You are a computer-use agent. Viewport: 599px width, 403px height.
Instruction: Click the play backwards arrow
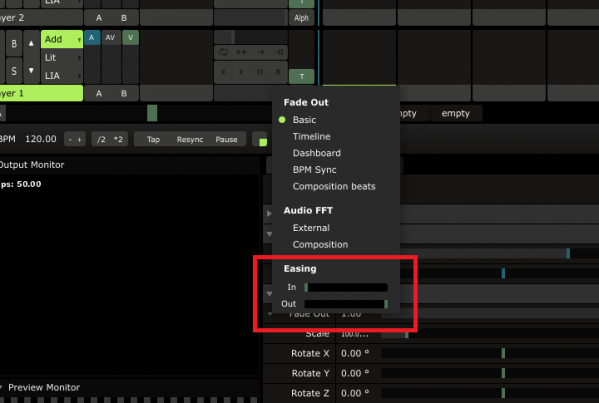pos(223,72)
